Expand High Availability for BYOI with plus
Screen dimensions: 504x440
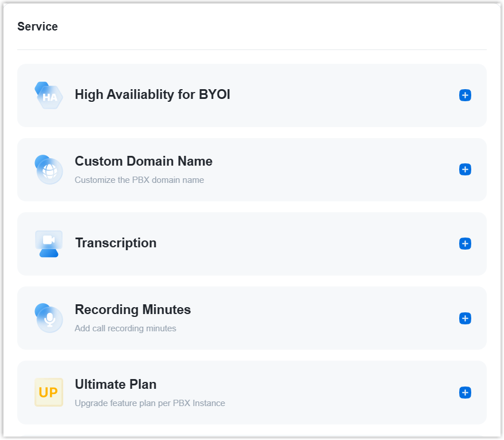click(x=465, y=95)
